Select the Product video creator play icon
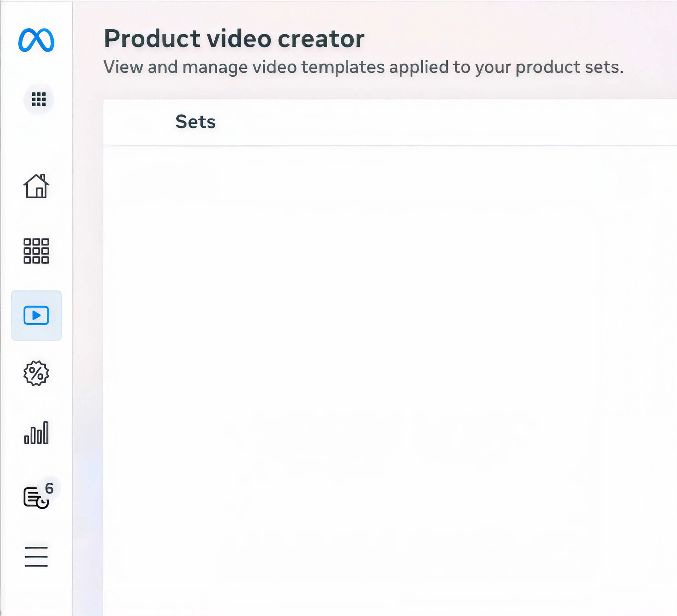This screenshot has height=616, width=677. tap(36, 315)
